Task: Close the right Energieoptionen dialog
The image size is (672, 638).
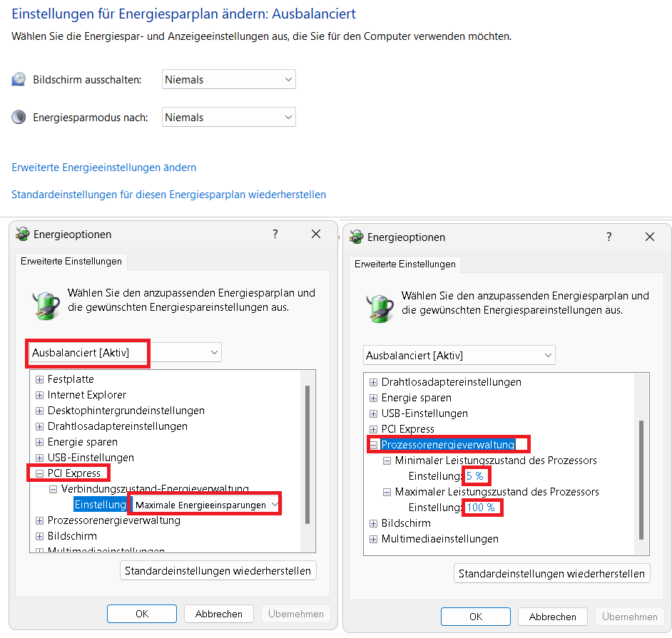Action: [x=650, y=237]
